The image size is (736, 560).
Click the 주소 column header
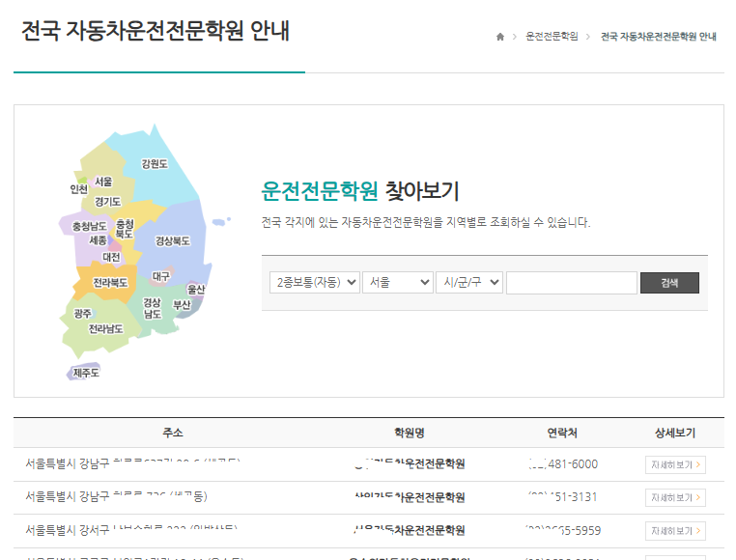coord(173,433)
